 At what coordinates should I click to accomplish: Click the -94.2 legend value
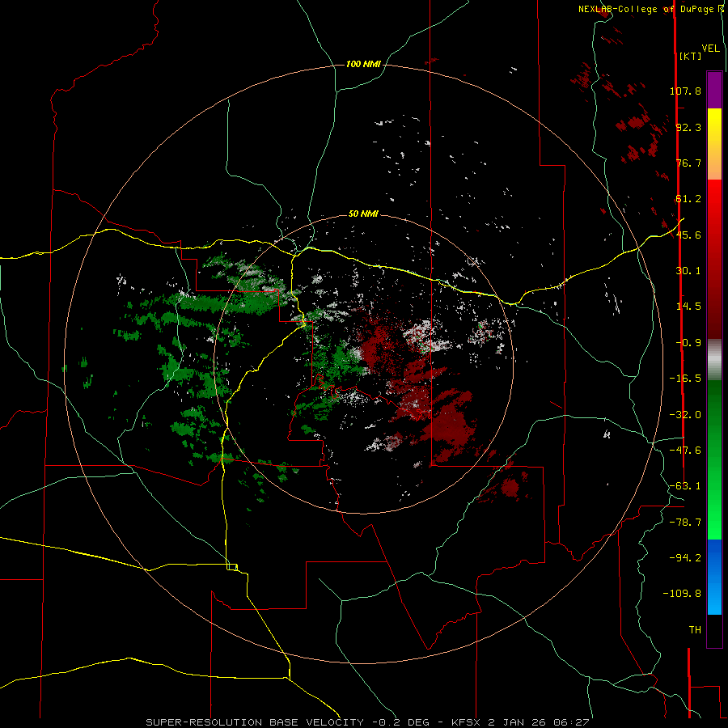point(685,558)
